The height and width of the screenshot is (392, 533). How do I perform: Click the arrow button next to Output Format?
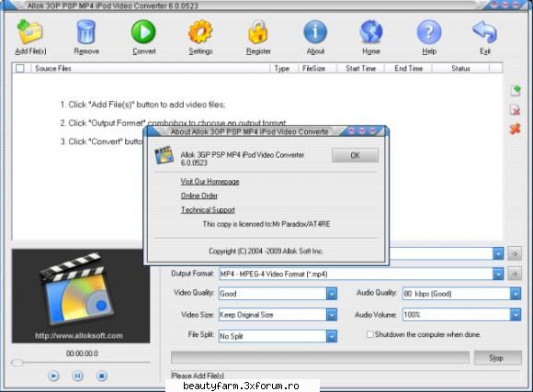tap(515, 274)
